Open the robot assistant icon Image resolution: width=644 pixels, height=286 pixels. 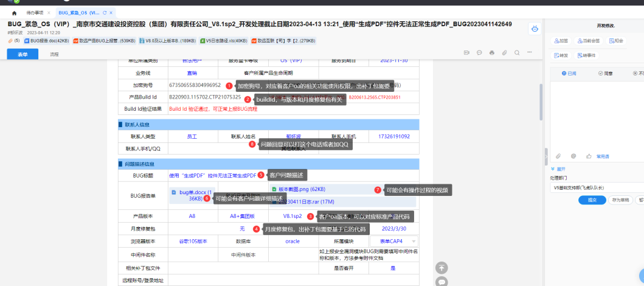534,28
